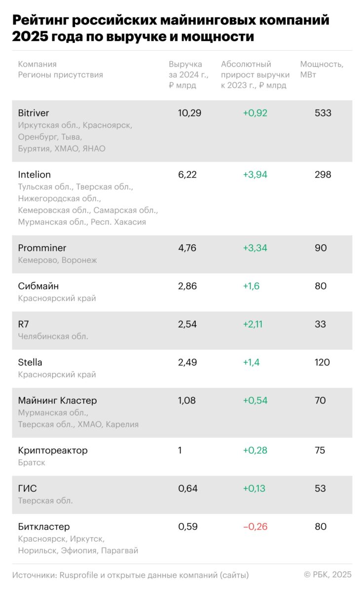The height and width of the screenshot is (592, 364).
Task: Select the Stella company name
Action: tap(30, 363)
